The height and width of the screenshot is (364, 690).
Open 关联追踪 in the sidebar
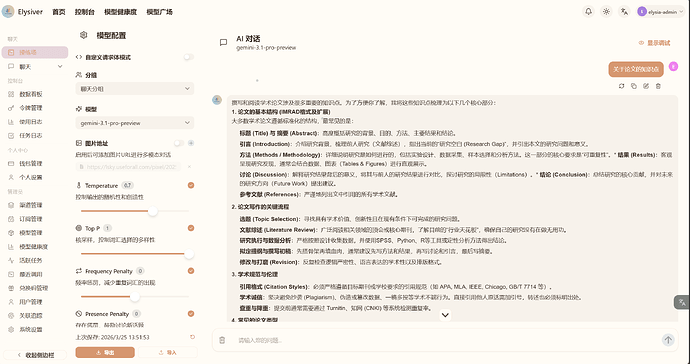click(x=31, y=316)
